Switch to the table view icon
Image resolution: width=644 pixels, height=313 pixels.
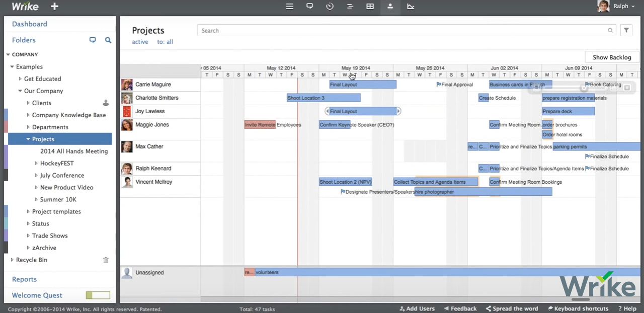coord(370,7)
